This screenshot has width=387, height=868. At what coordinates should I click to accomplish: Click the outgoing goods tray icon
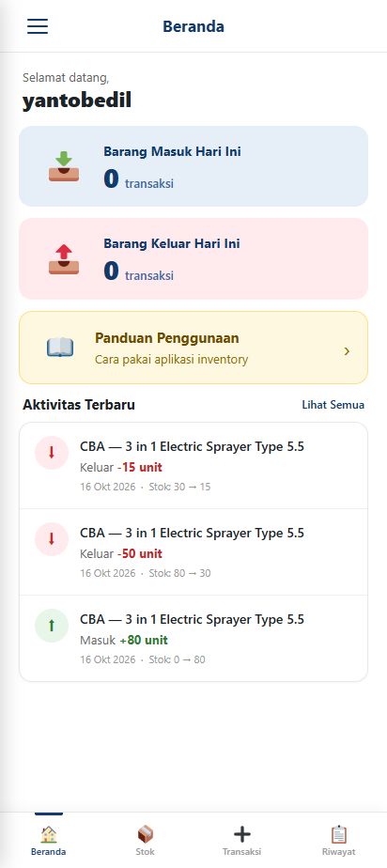[64, 258]
